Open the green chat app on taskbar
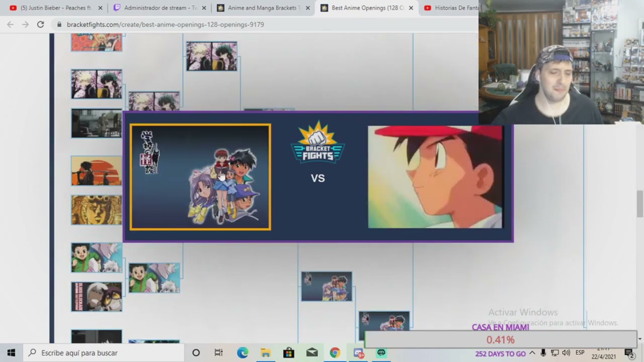 click(381, 353)
